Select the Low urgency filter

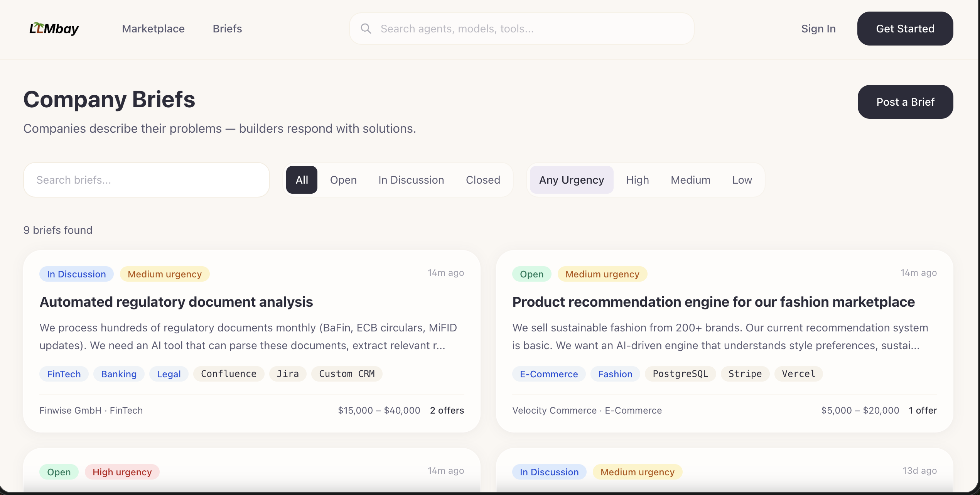(742, 180)
